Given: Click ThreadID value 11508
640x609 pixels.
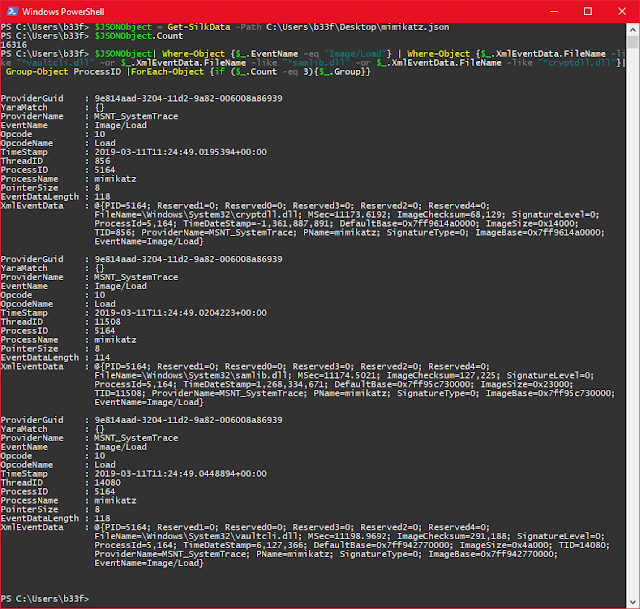Looking at the screenshot, I should [108, 322].
